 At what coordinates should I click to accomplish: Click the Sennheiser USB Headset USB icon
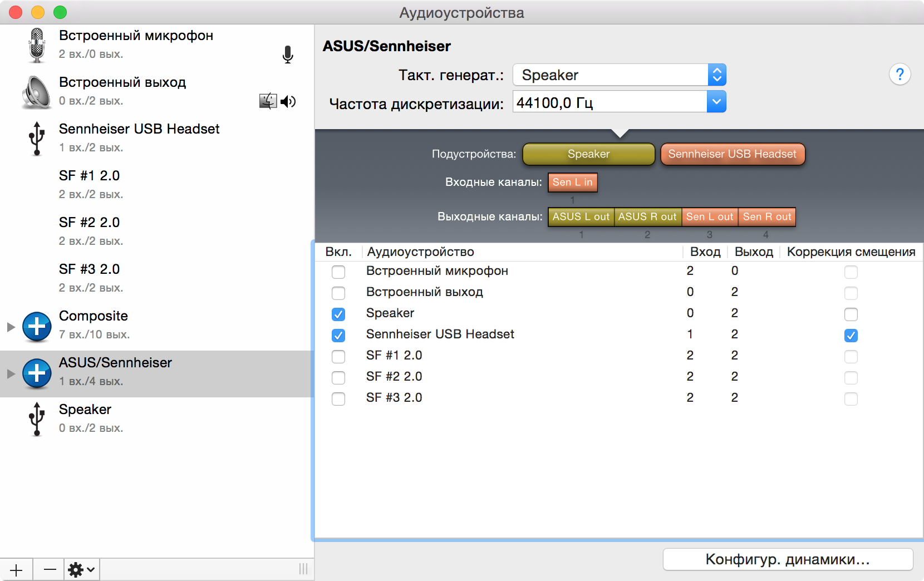coord(37,139)
